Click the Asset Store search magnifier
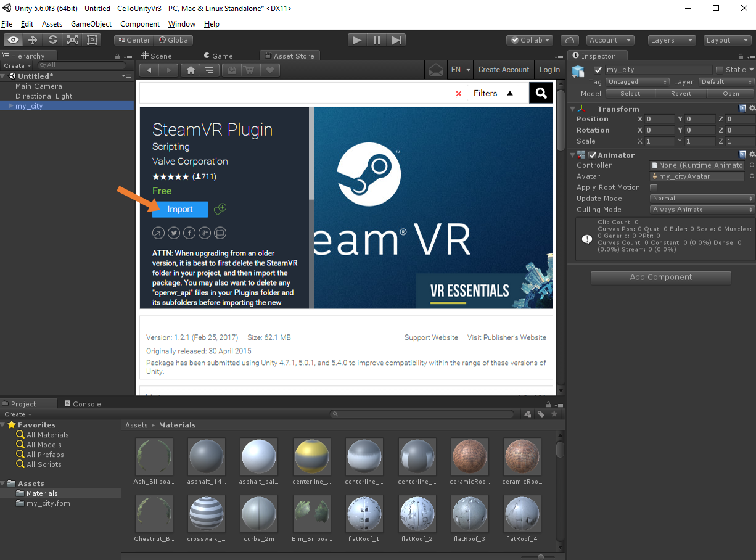Screen dimensions: 756x560 [541, 93]
